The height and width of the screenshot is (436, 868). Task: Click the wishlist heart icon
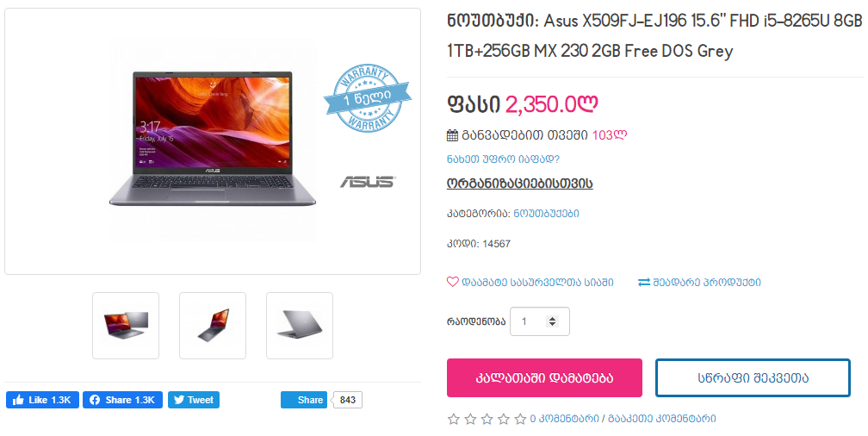[453, 282]
